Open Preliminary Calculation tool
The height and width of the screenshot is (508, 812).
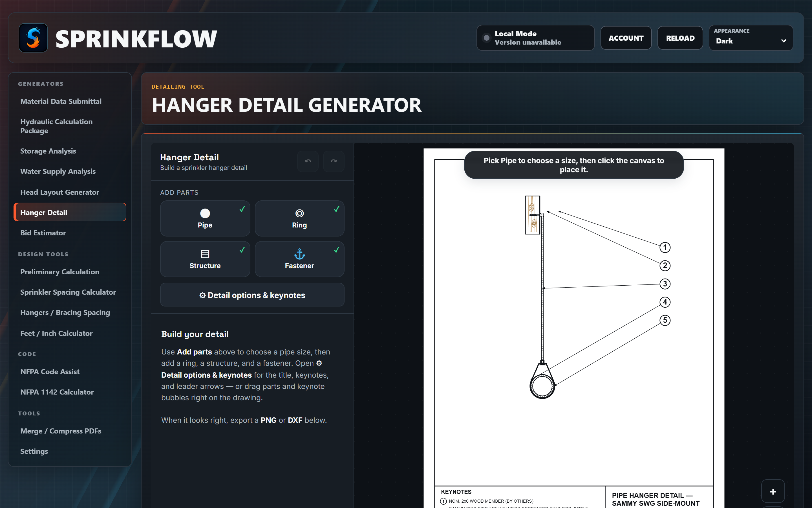70,272
